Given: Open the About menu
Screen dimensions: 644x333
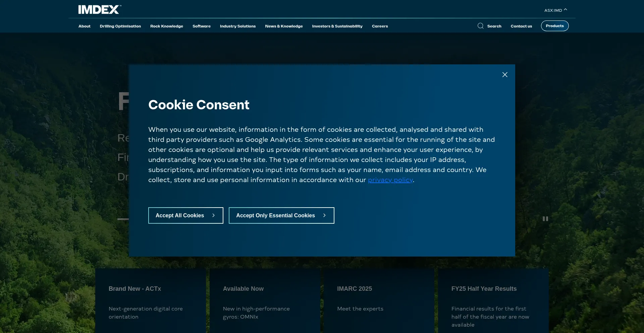Looking at the screenshot, I should click(x=84, y=26).
